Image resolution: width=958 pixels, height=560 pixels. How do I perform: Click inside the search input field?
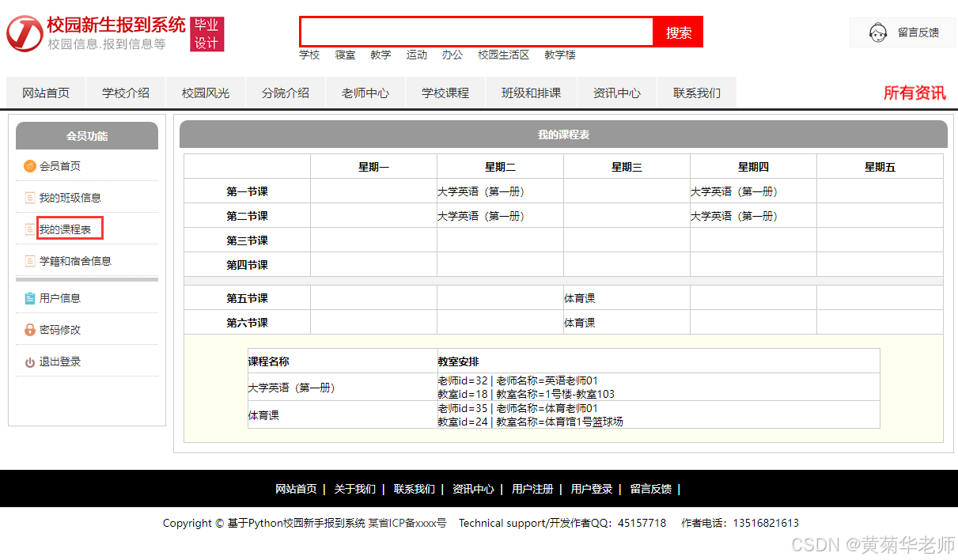(477, 32)
